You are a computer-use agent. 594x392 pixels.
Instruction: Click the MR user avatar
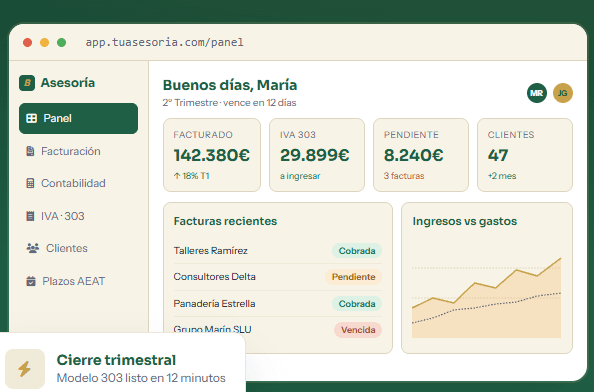(x=537, y=93)
